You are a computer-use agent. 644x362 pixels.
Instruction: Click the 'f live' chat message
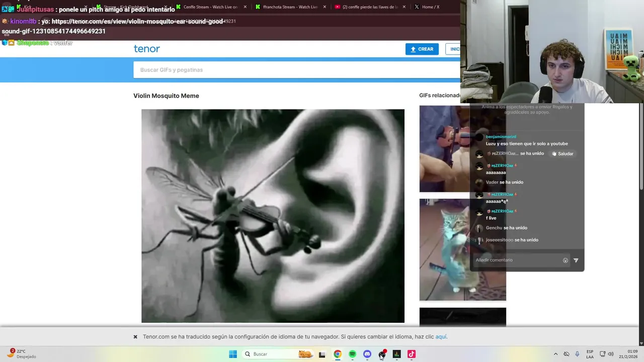491,218
